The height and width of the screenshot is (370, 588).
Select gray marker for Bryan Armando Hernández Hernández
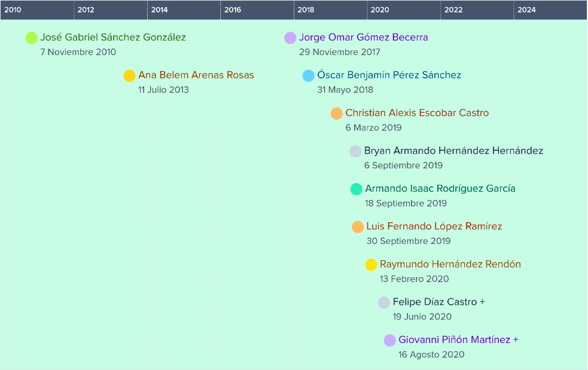click(x=355, y=151)
